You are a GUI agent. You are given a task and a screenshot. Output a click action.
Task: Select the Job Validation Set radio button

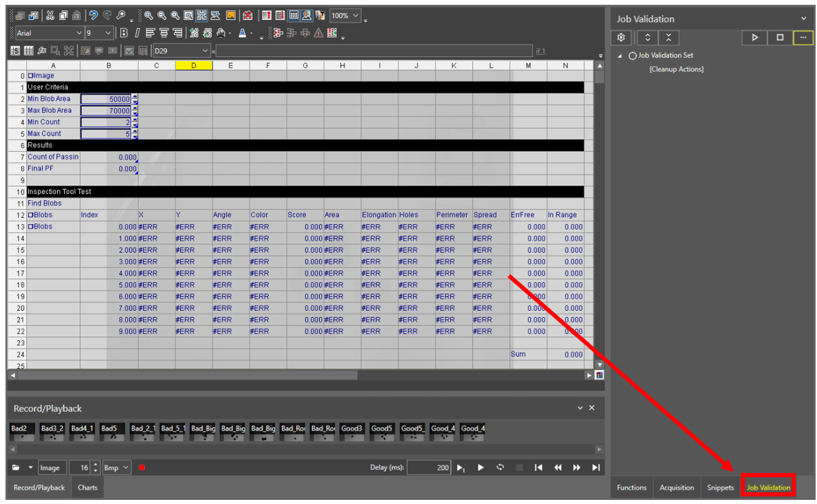click(633, 56)
